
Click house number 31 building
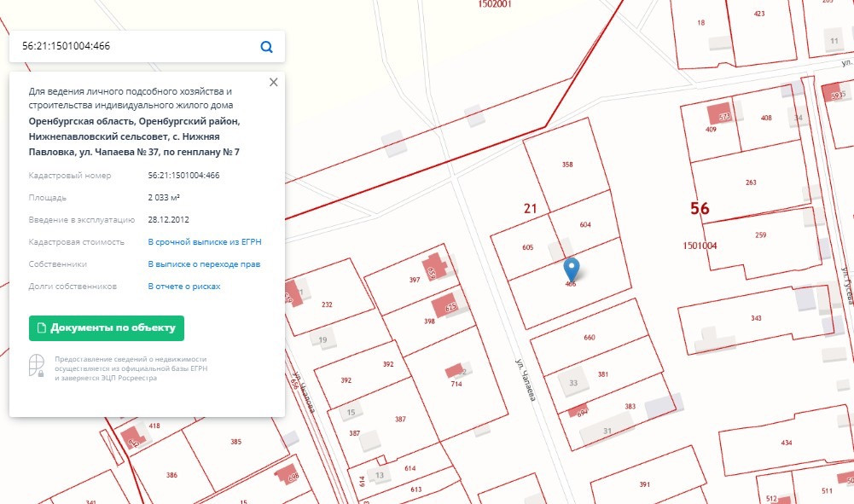tap(606, 429)
